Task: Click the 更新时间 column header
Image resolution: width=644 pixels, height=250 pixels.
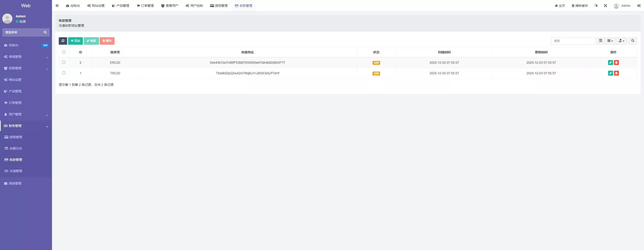Action: click(541, 52)
